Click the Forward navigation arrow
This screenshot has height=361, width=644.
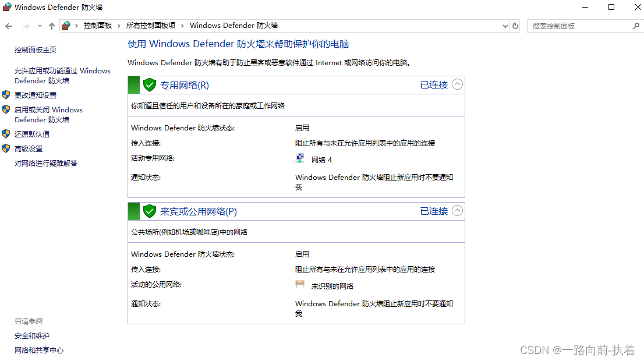[26, 26]
